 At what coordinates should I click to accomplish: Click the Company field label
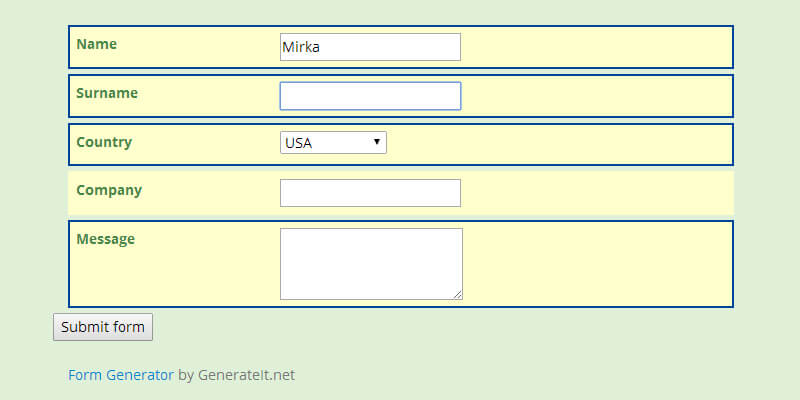click(x=109, y=190)
